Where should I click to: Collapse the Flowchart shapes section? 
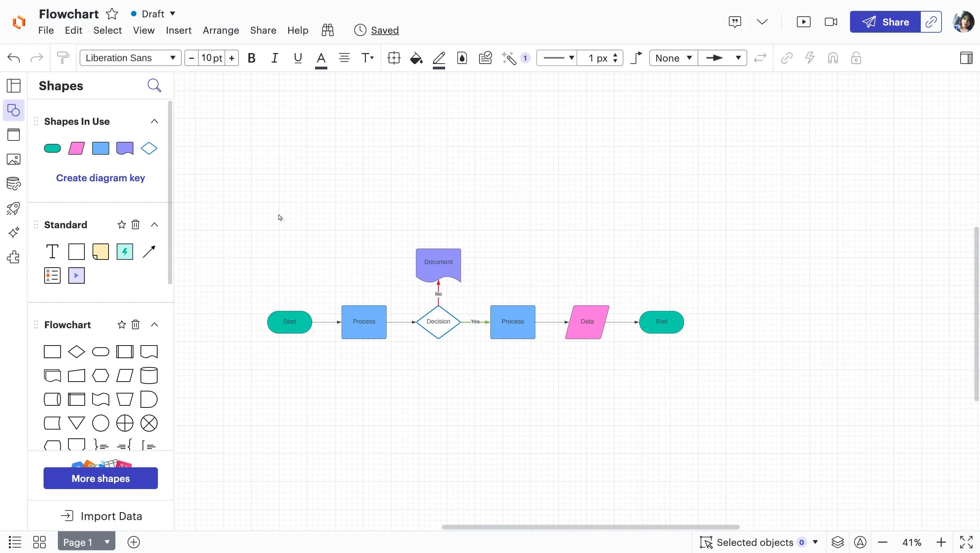(154, 324)
